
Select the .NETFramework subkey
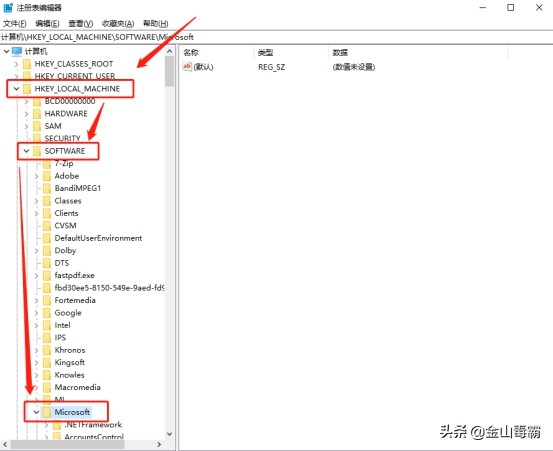pos(93,425)
